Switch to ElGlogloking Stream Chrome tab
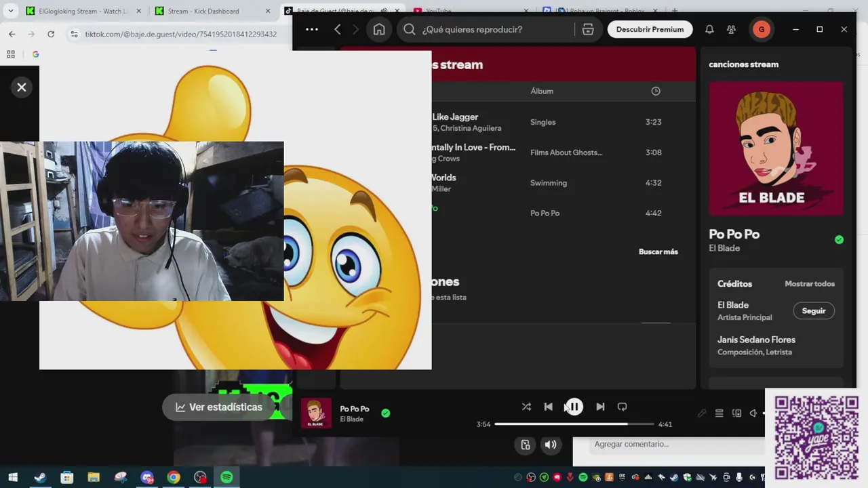868x488 pixels. 83,11
